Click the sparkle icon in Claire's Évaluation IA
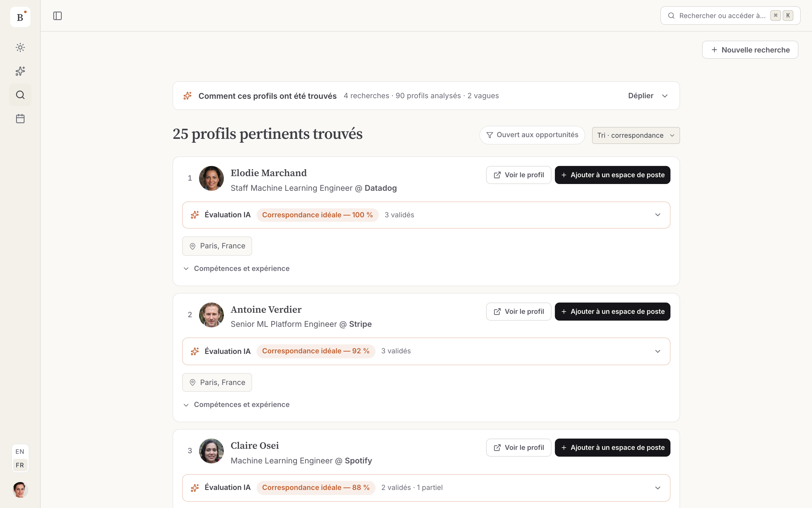 pos(195,487)
